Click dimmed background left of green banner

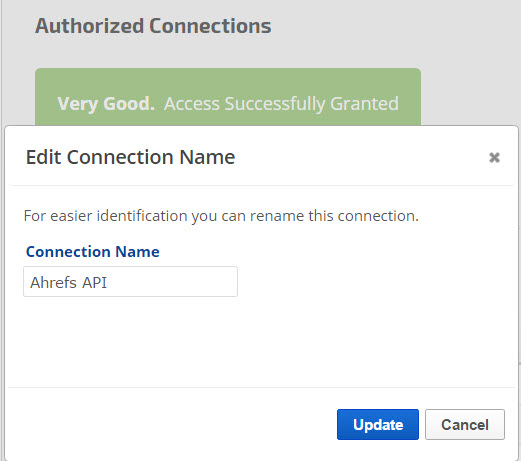(x=18, y=97)
